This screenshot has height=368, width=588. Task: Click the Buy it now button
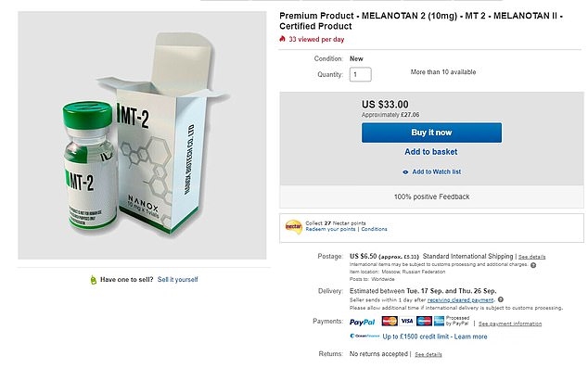[431, 133]
